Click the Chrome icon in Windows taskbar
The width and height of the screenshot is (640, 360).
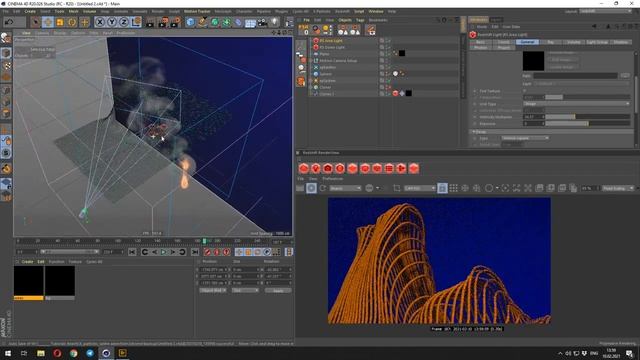[73, 353]
